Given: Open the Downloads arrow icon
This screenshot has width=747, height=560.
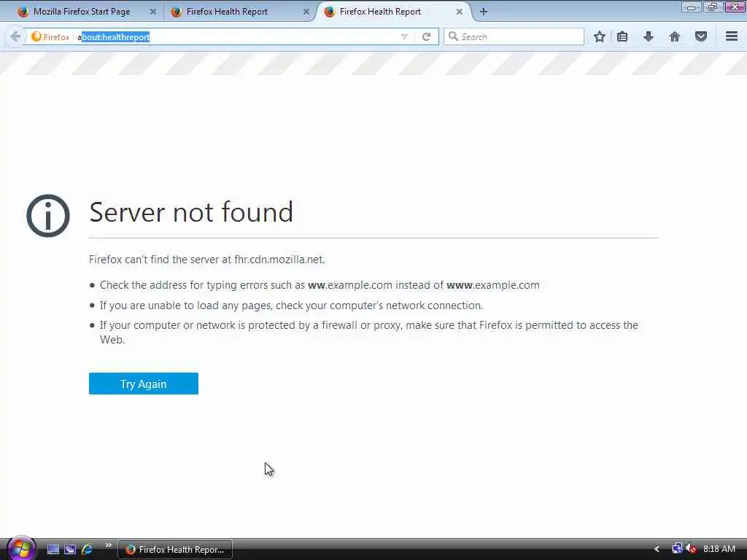Looking at the screenshot, I should [x=649, y=36].
